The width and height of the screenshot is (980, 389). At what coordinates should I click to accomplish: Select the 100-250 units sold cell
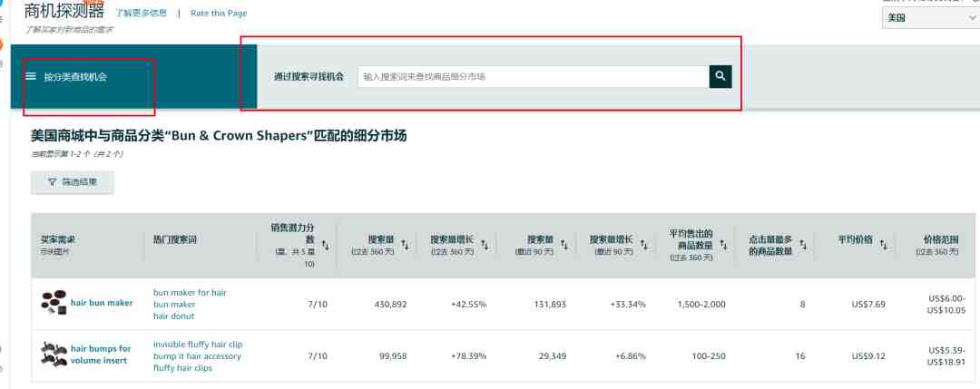click(x=709, y=356)
